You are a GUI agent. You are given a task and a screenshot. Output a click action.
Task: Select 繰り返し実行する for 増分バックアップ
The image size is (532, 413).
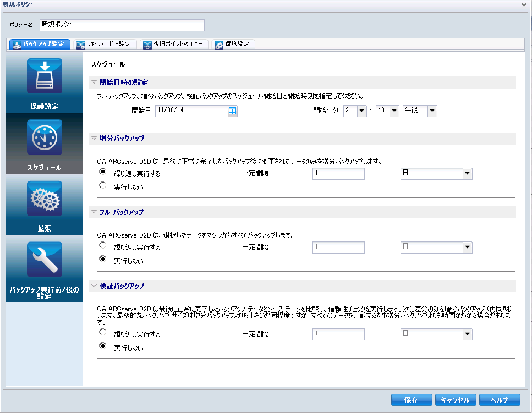click(x=102, y=172)
